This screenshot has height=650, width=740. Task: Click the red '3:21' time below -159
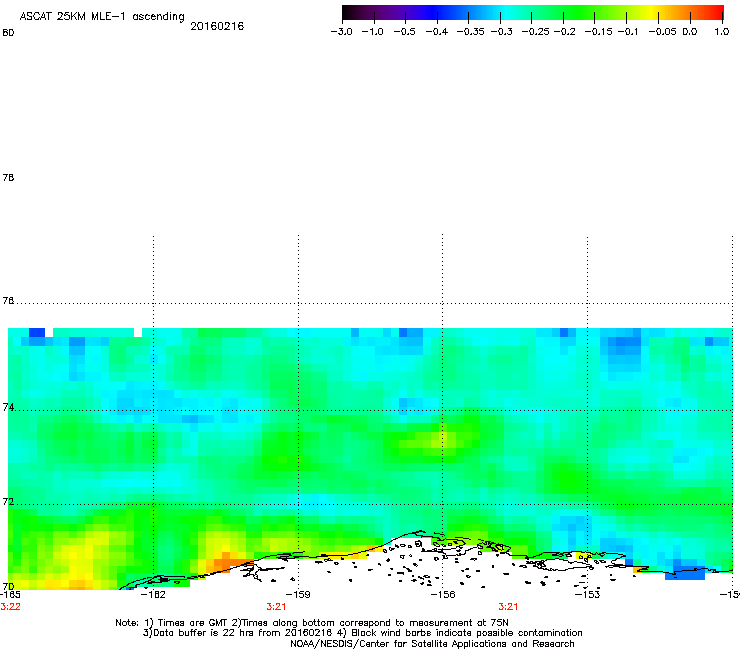point(276,607)
